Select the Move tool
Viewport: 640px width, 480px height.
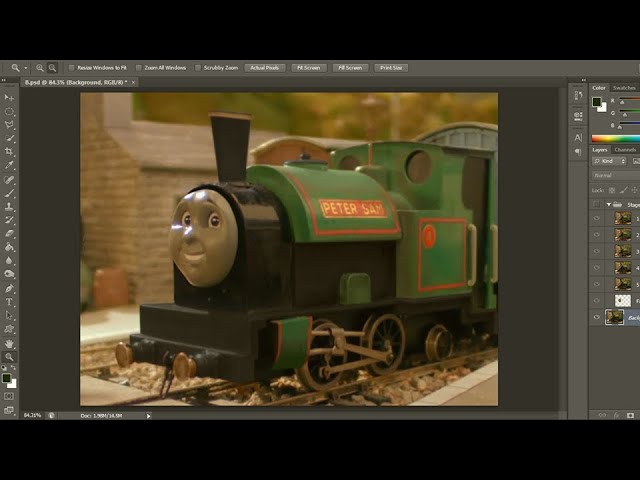[9, 98]
